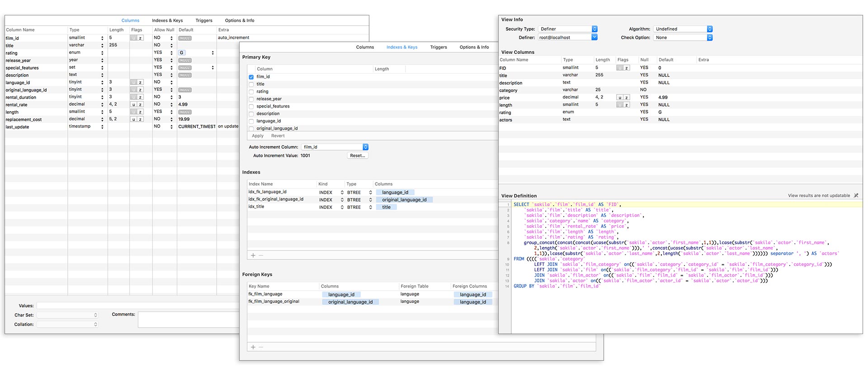Check language_id as a primary key column

click(x=251, y=121)
